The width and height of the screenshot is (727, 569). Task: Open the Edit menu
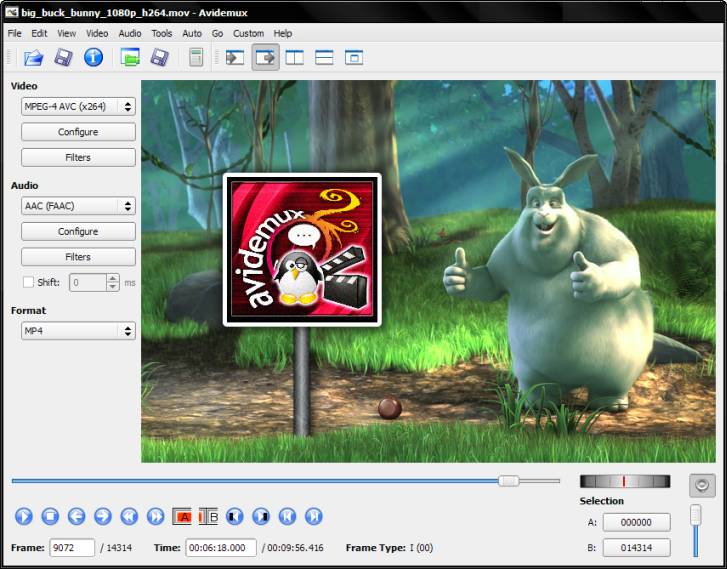click(39, 33)
